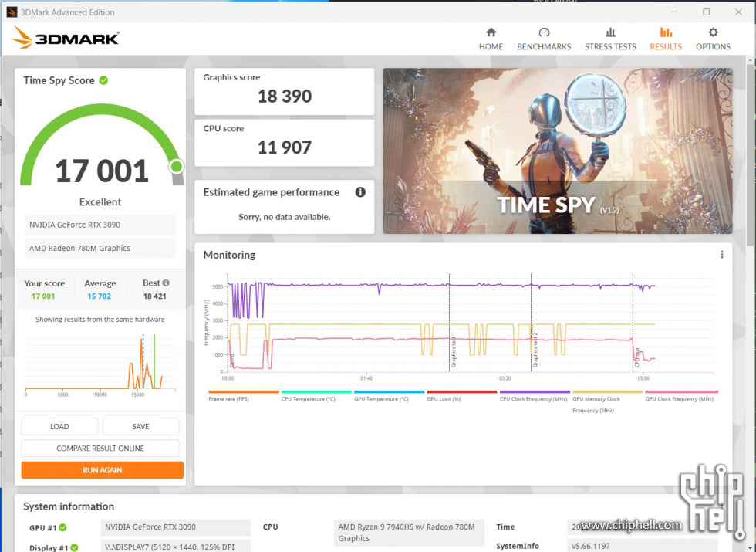Click green check next to GPU #1
This screenshot has width=756, height=552.
(x=62, y=527)
